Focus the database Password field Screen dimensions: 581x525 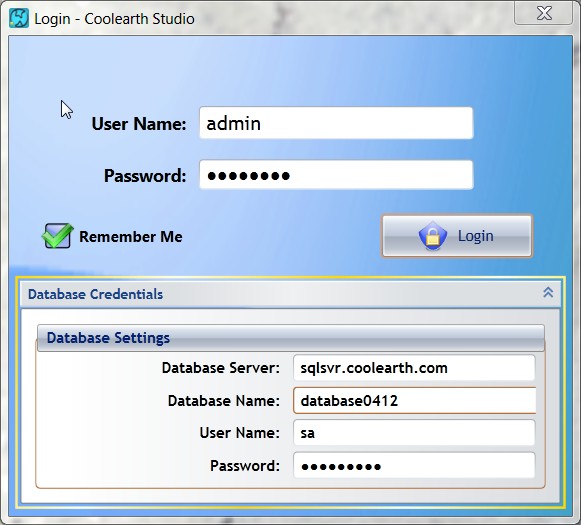pos(414,465)
